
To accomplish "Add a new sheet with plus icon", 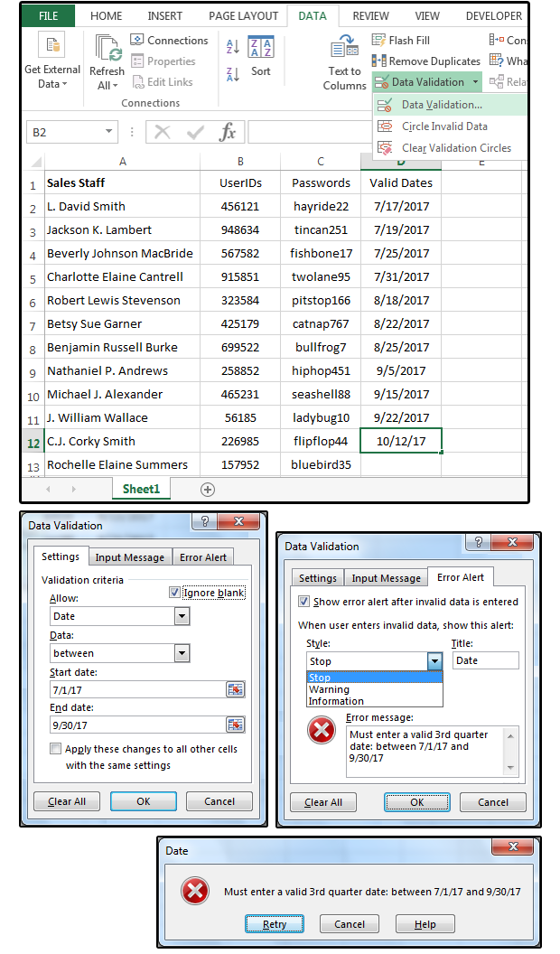I will click(x=208, y=489).
